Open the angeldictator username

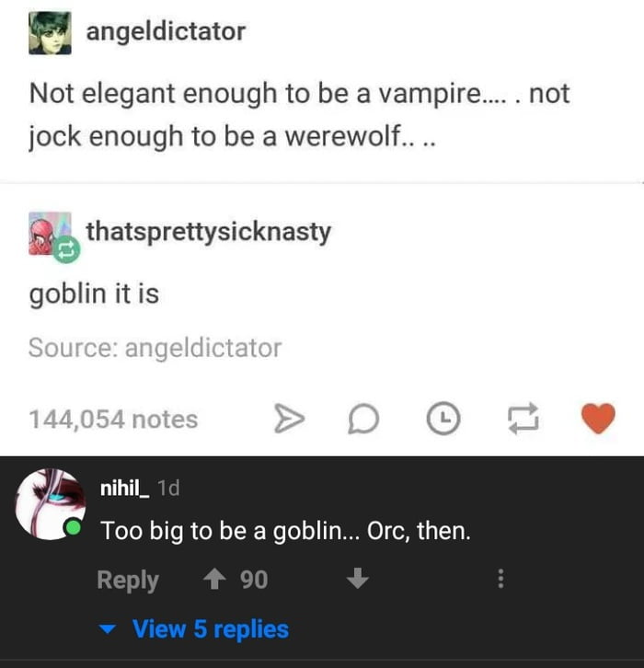click(166, 31)
